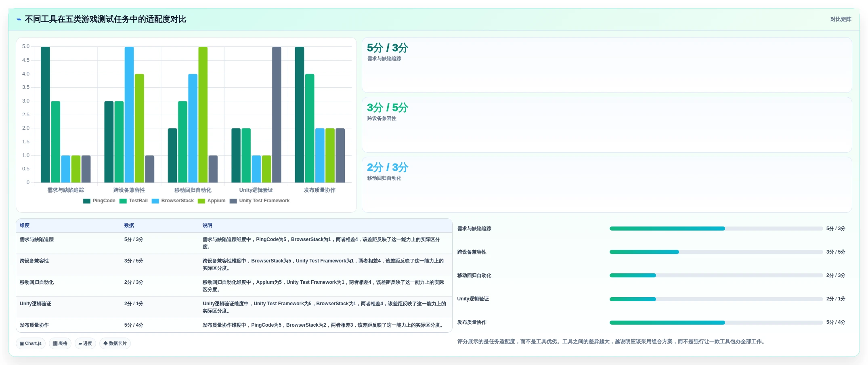Click the 2分 / 1分 label beside Unity逻辑验证 progress
The width and height of the screenshot is (868, 365).
(x=836, y=299)
